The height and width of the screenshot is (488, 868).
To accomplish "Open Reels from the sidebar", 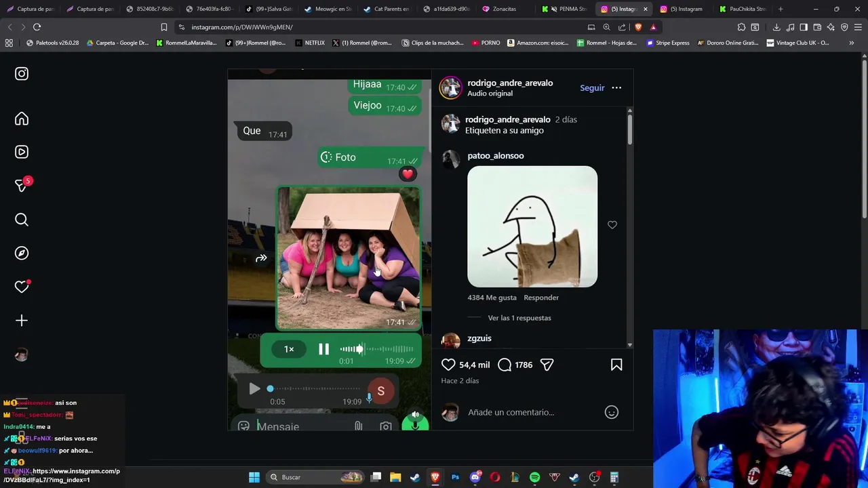I will coord(22,152).
